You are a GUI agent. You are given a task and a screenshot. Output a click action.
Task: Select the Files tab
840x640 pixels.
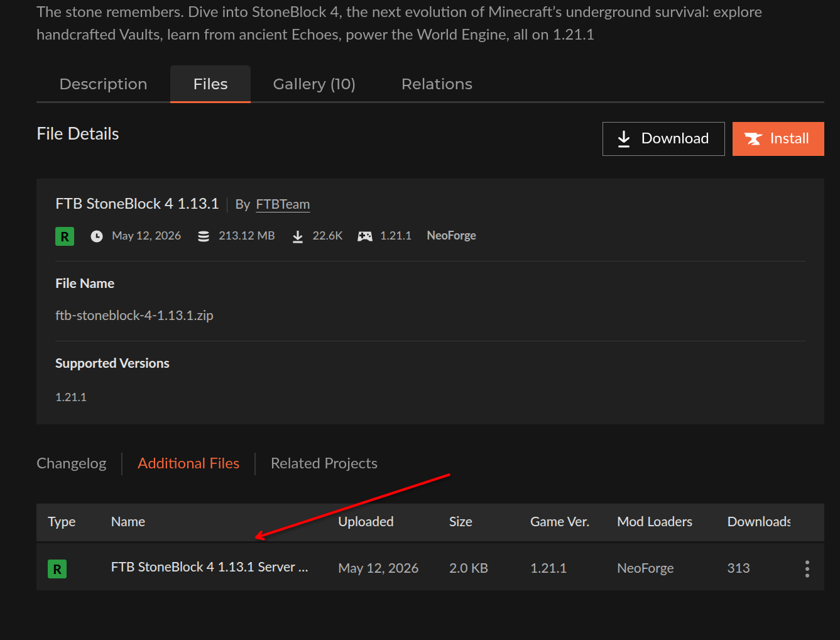[x=210, y=84]
